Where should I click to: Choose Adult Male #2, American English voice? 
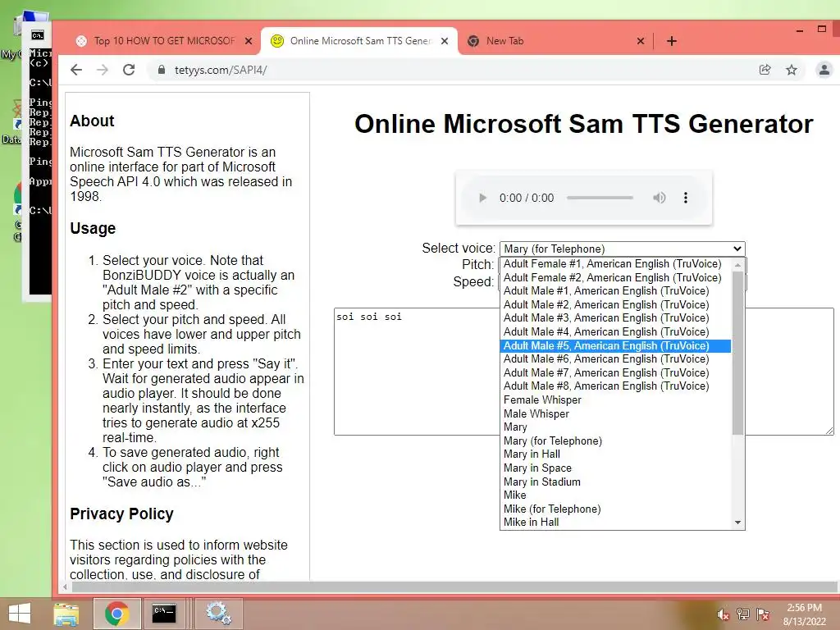click(x=615, y=305)
